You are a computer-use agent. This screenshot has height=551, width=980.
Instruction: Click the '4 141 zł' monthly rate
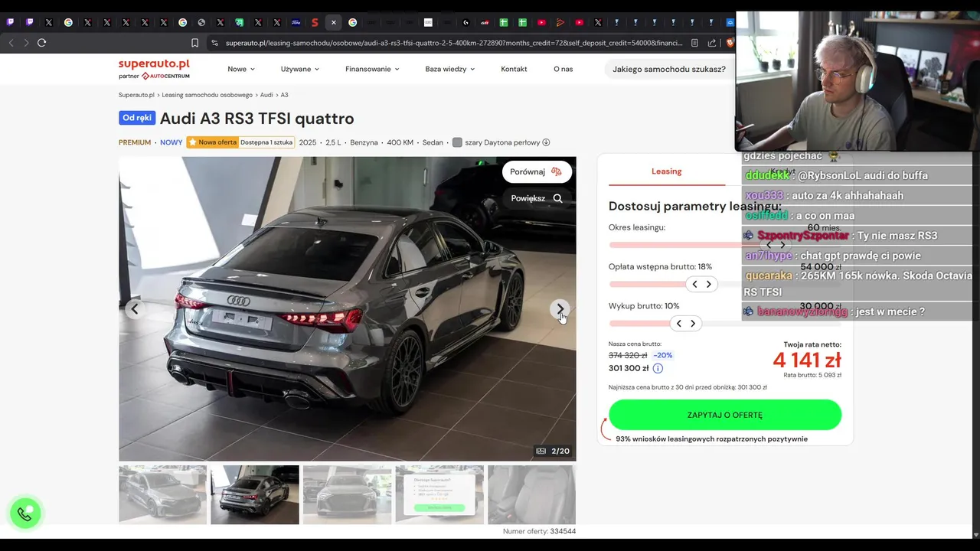tap(807, 360)
